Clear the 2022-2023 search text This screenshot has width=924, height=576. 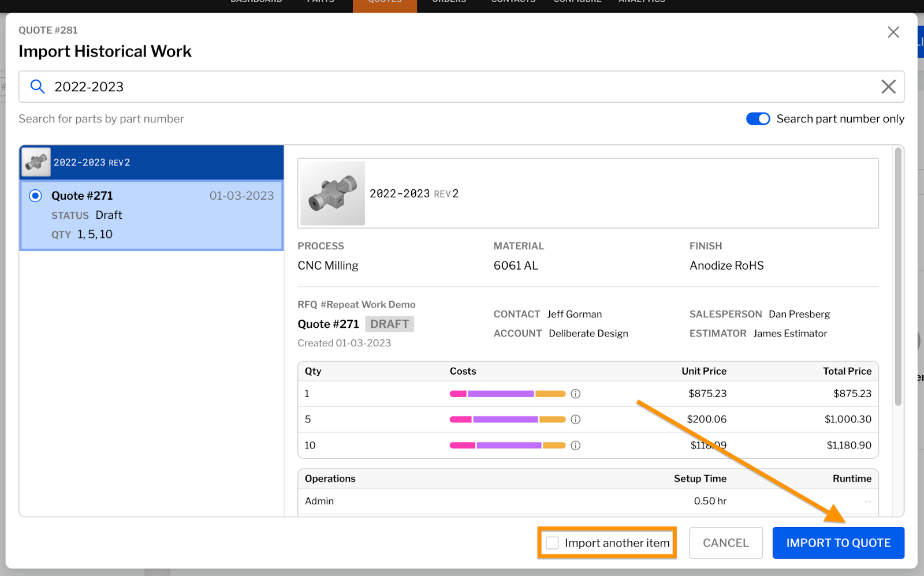click(888, 87)
